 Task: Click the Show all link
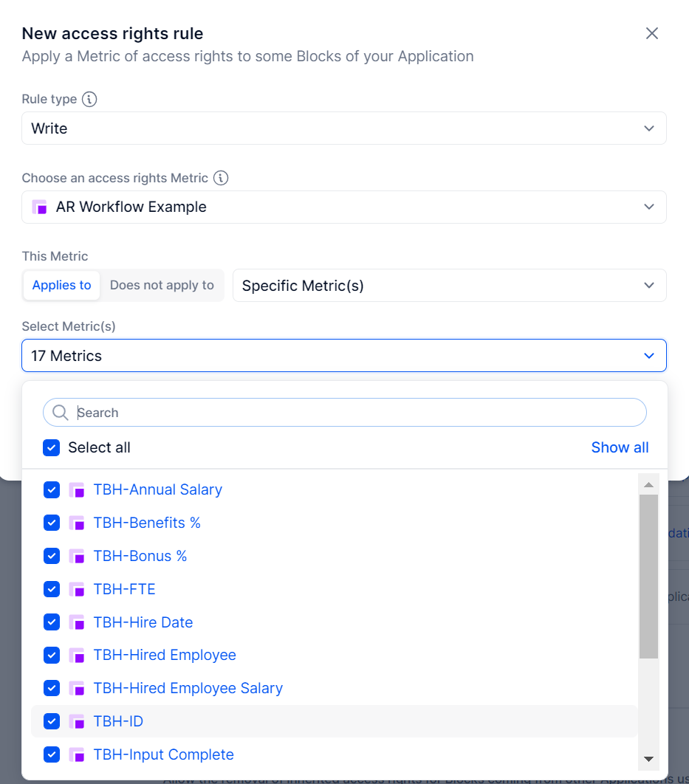pos(620,447)
